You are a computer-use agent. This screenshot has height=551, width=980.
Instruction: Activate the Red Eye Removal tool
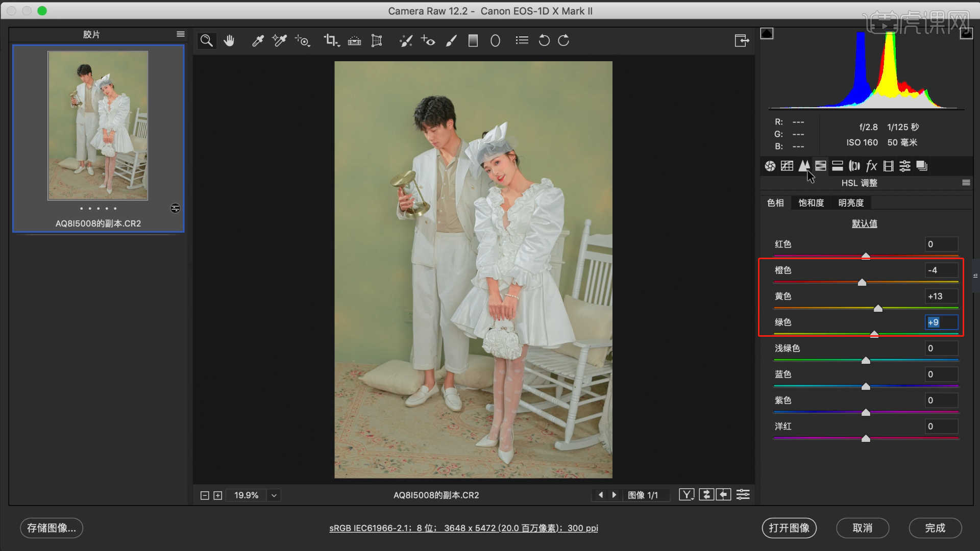[x=428, y=41]
